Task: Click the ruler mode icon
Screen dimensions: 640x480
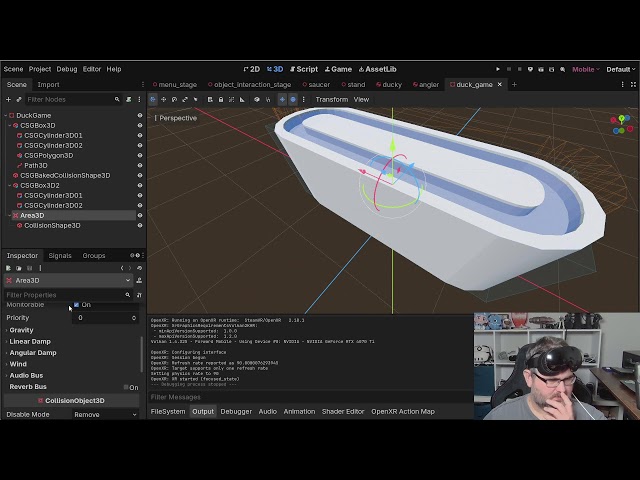Action: click(x=242, y=99)
